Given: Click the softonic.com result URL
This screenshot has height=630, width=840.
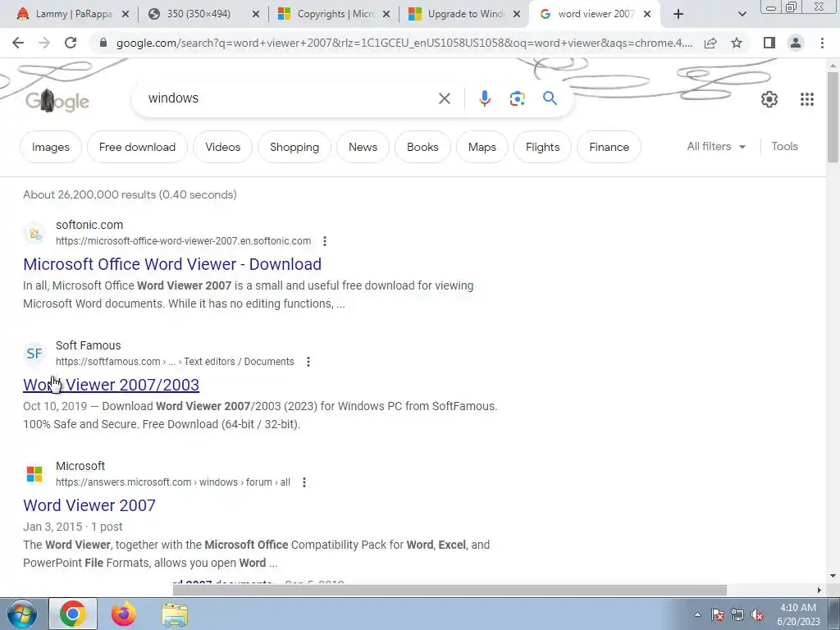Looking at the screenshot, I should [x=183, y=241].
